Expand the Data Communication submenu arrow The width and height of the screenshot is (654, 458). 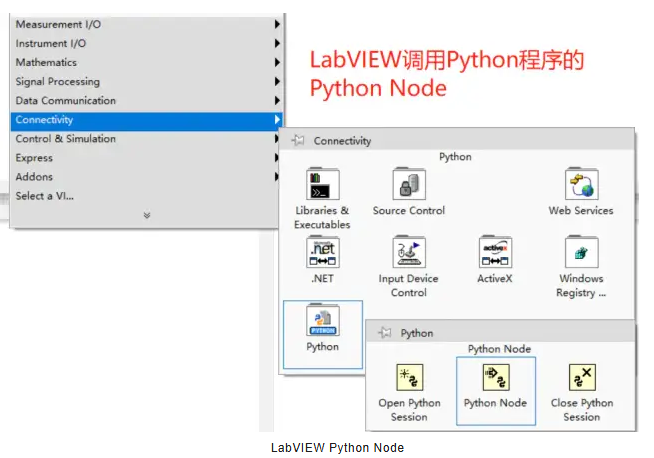pyautogui.click(x=277, y=101)
